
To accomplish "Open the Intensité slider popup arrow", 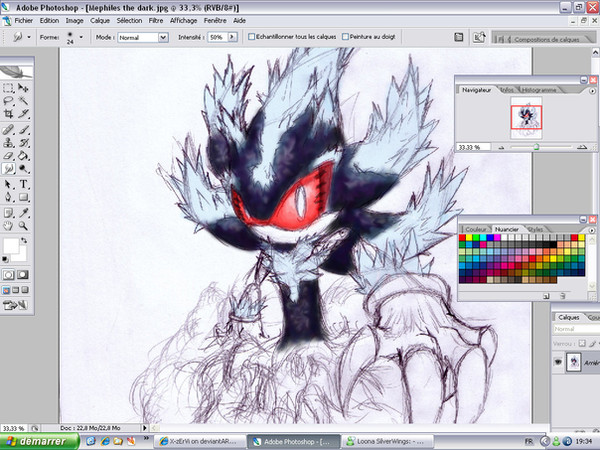I will [x=232, y=37].
